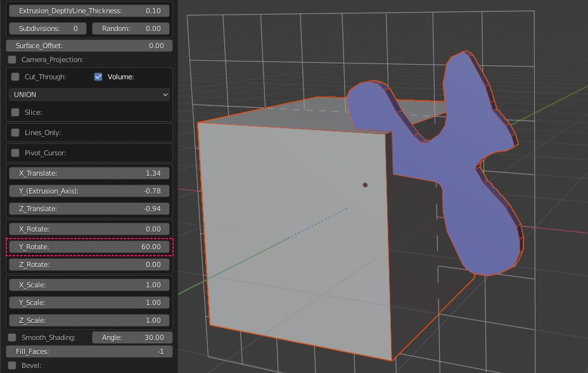
Task: Click the Z_Scale value field
Action: (x=89, y=320)
